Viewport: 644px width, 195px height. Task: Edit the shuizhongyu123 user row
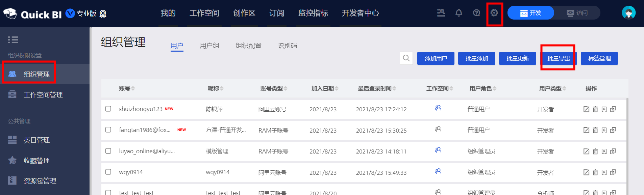pos(586,109)
